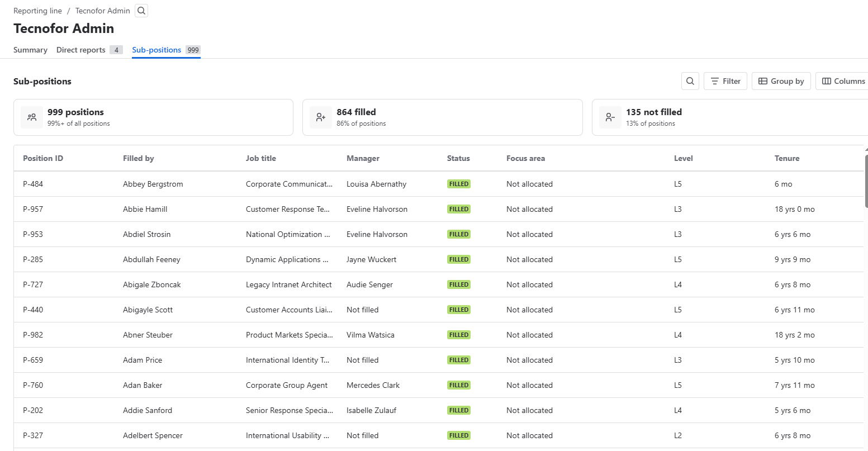Click the person-minus icon in not filled card
The width and height of the screenshot is (868, 451).
click(x=610, y=117)
